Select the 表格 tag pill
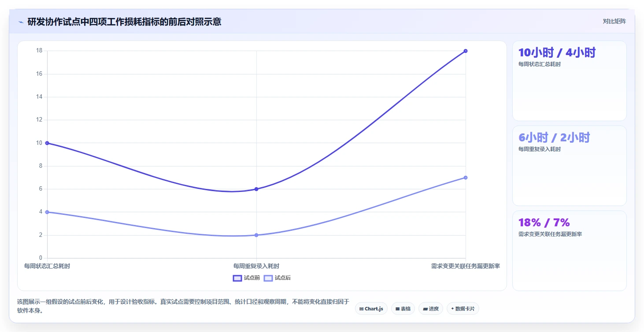This screenshot has width=644, height=332. tap(403, 309)
